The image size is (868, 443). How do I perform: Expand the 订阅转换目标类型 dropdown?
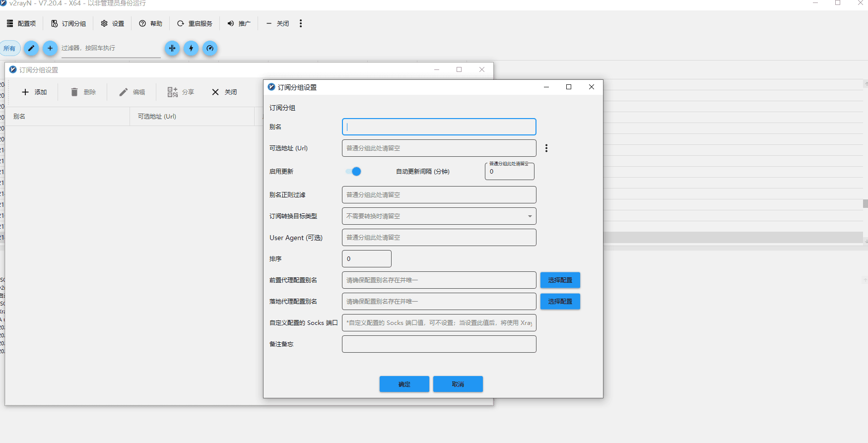[x=439, y=216]
